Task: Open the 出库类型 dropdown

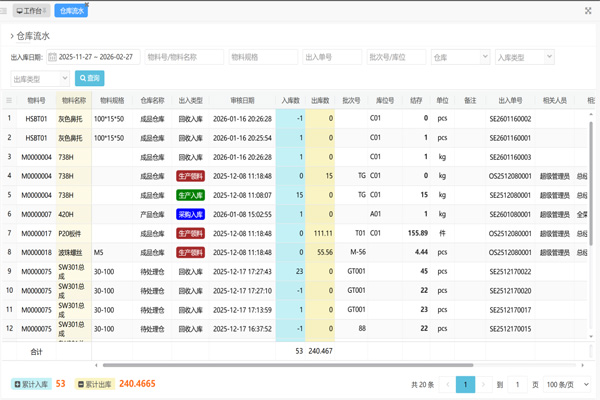Action: pos(40,78)
